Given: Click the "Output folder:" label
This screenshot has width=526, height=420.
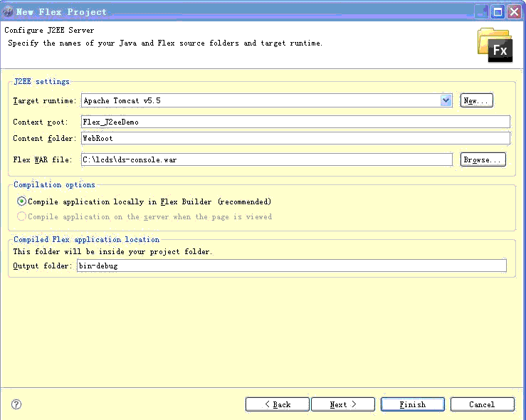Looking at the screenshot, I should click(x=43, y=266).
